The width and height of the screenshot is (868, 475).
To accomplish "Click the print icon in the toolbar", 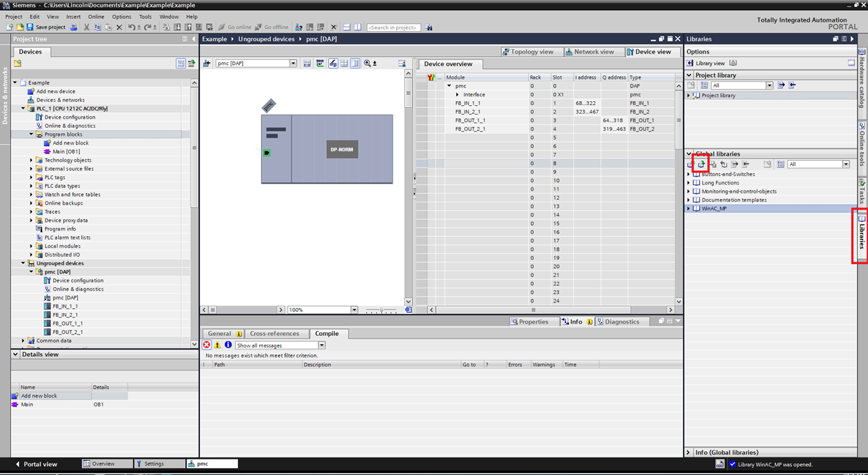I will tap(74, 27).
